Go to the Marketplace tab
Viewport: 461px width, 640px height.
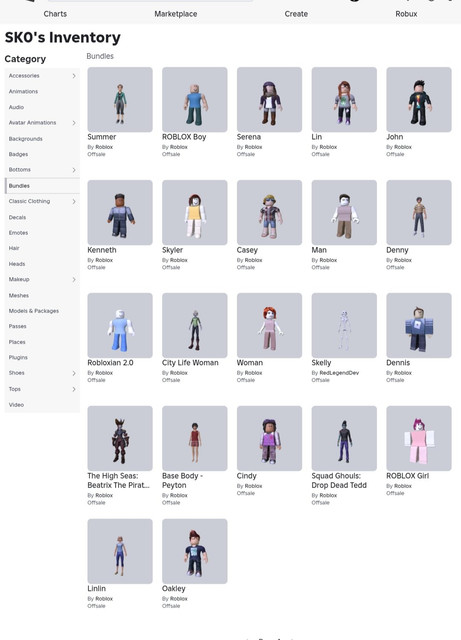pyautogui.click(x=176, y=14)
